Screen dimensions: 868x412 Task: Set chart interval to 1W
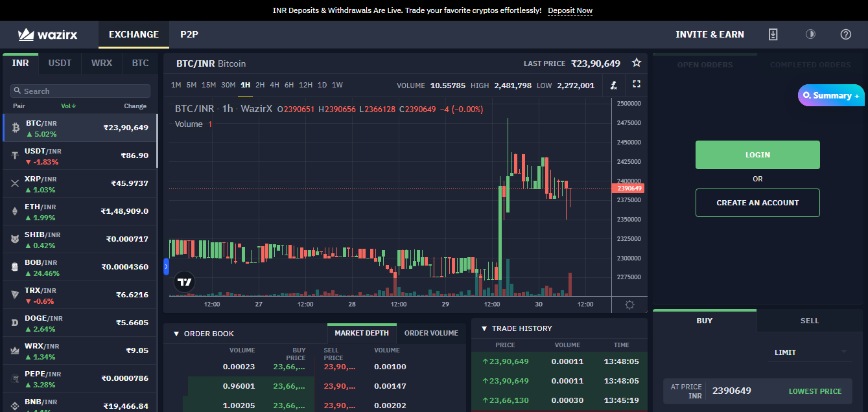[337, 85]
